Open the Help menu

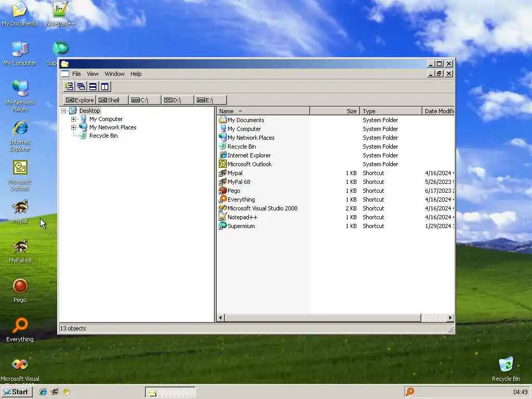click(x=136, y=74)
